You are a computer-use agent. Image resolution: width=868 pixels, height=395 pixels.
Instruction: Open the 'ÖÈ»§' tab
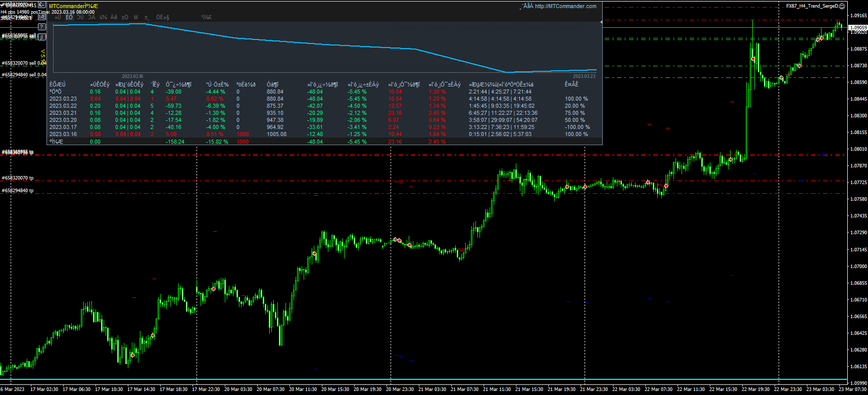click(162, 17)
